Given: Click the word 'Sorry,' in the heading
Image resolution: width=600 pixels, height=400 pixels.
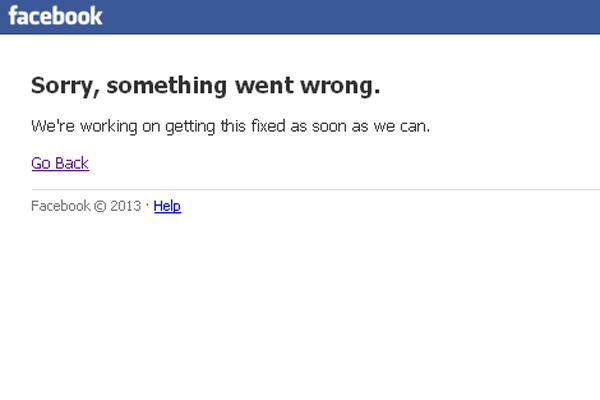Looking at the screenshot, I should point(65,86).
